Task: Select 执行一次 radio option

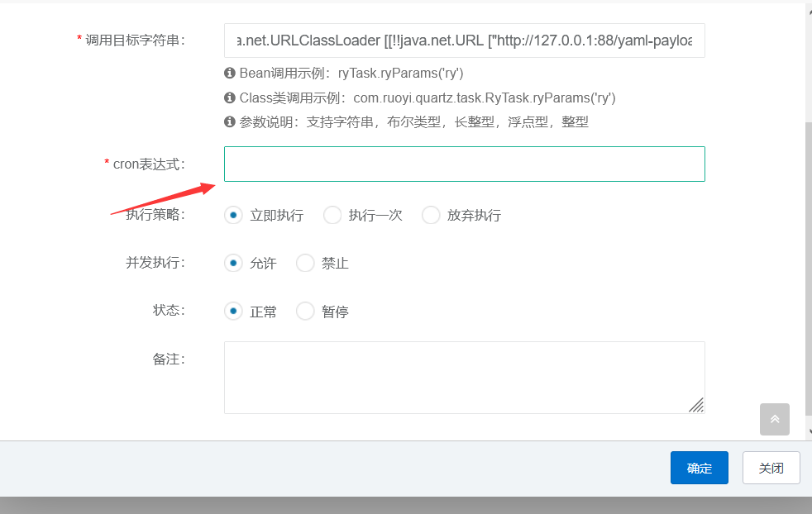Action: pos(332,215)
